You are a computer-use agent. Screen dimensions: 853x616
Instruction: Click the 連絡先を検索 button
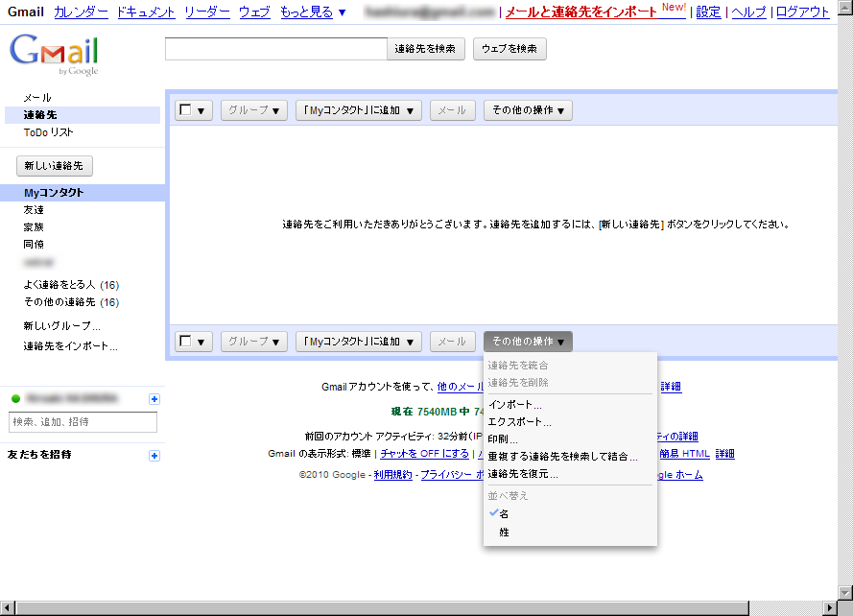[426, 49]
